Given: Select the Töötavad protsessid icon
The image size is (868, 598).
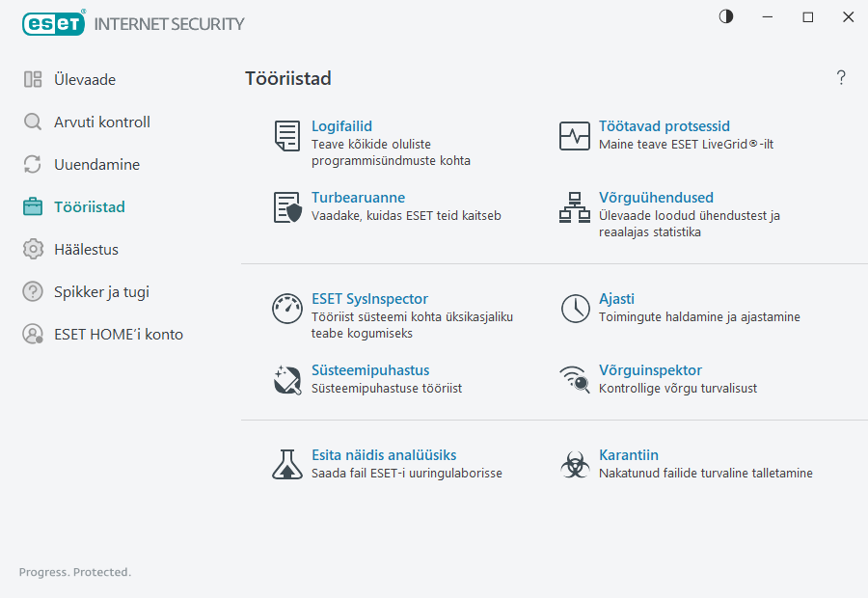Looking at the screenshot, I should 575,136.
